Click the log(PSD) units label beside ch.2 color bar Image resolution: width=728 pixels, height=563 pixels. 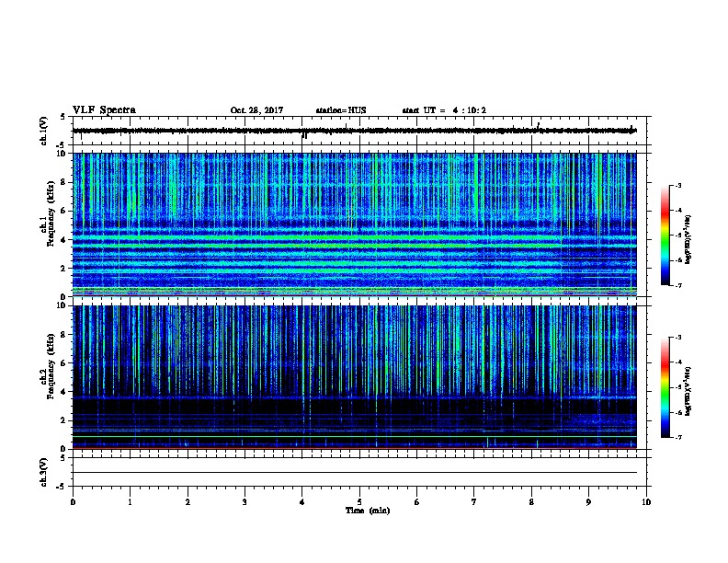pos(688,392)
